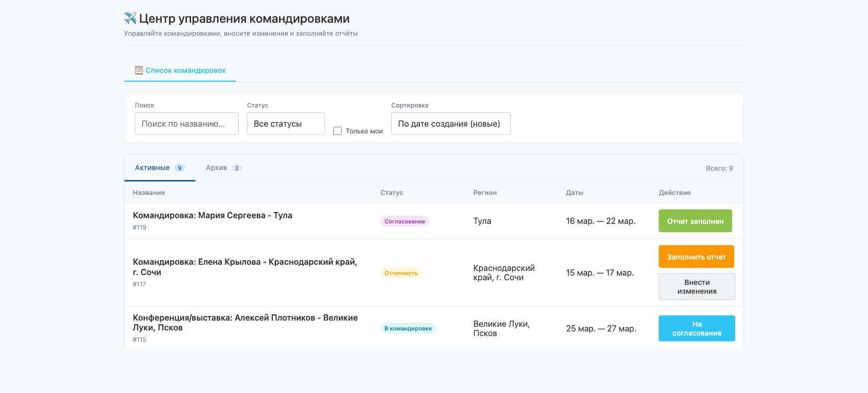Click the Согласование status badge

click(405, 221)
